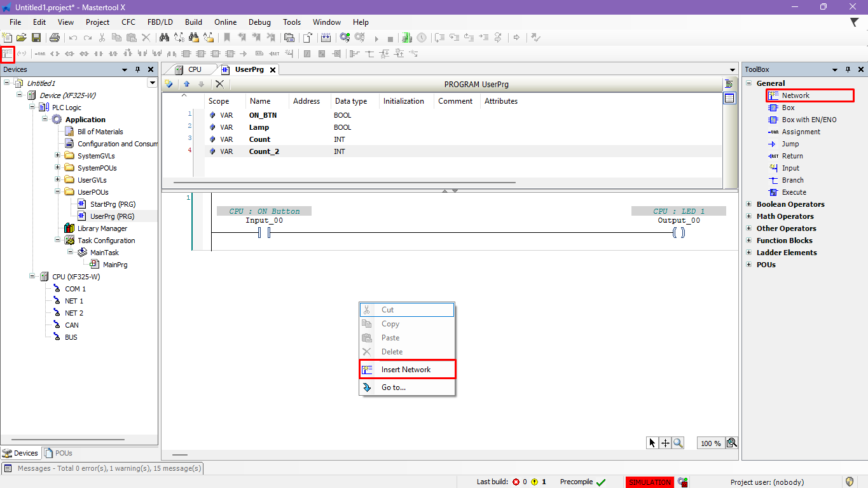Save the project with the floppy disk icon
Screen dimensions: 868x488
(36, 38)
